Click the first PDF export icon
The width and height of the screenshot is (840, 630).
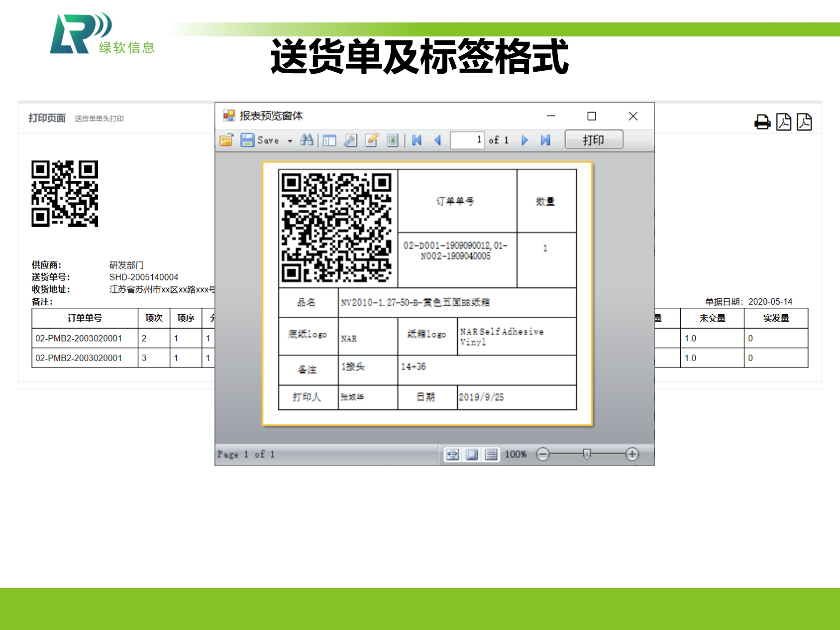point(784,122)
